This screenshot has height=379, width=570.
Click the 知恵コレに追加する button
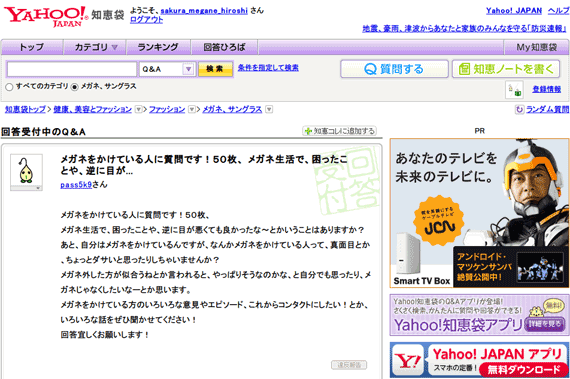coord(339,131)
